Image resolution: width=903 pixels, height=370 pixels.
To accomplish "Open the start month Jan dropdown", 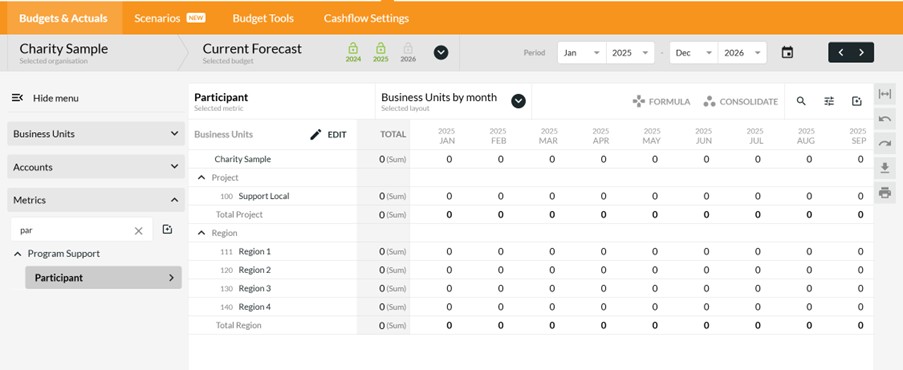I will (x=582, y=52).
